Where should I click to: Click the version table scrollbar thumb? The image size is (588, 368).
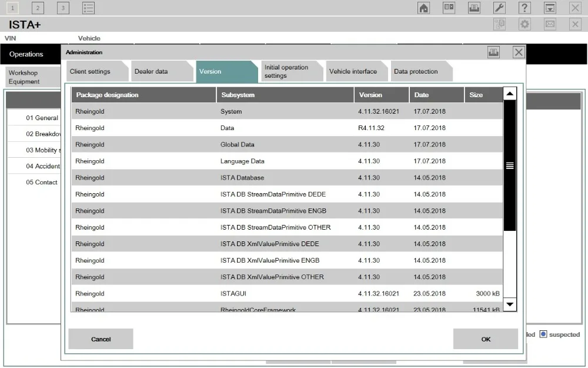(x=510, y=165)
